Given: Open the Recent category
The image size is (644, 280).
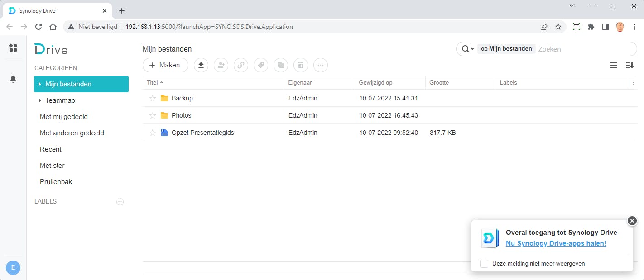Looking at the screenshot, I should pyautogui.click(x=51, y=149).
